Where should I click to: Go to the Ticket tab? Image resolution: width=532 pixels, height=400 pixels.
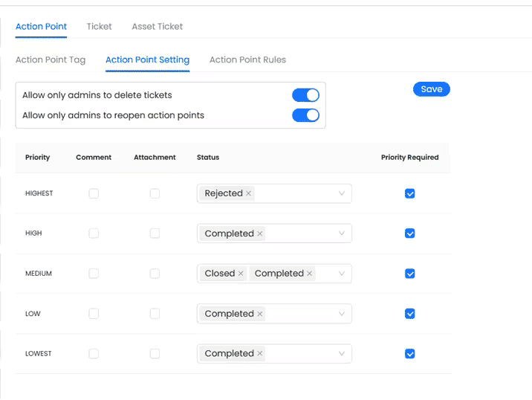(99, 26)
